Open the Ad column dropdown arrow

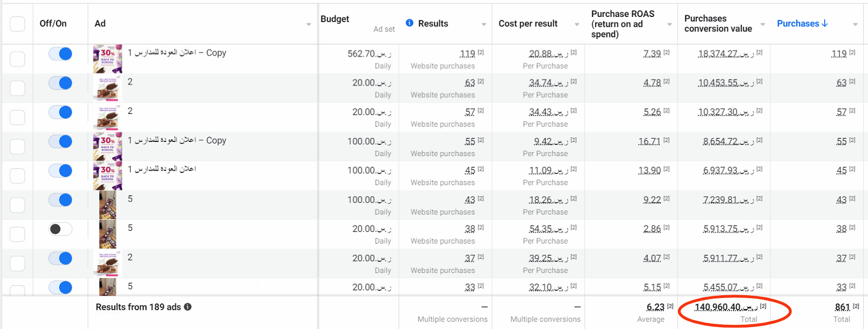point(309,25)
